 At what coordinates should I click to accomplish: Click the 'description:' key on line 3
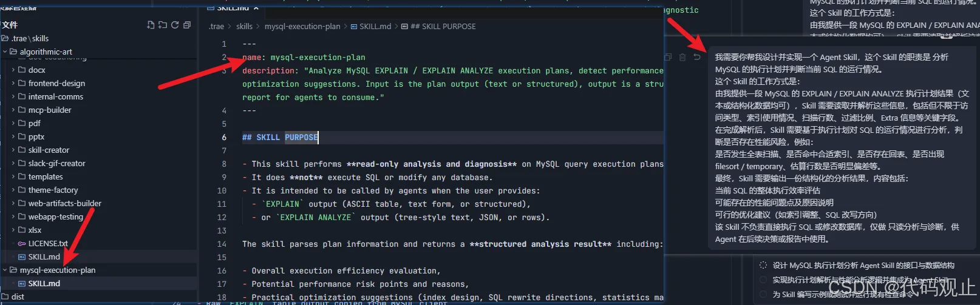click(x=270, y=70)
